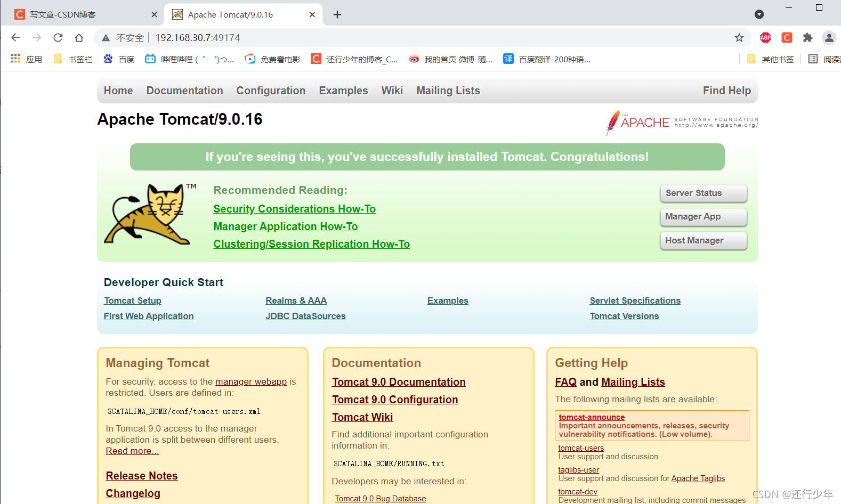Image resolution: width=841 pixels, height=504 pixels.
Task: Open the JDBC DataSources link
Action: tap(306, 316)
